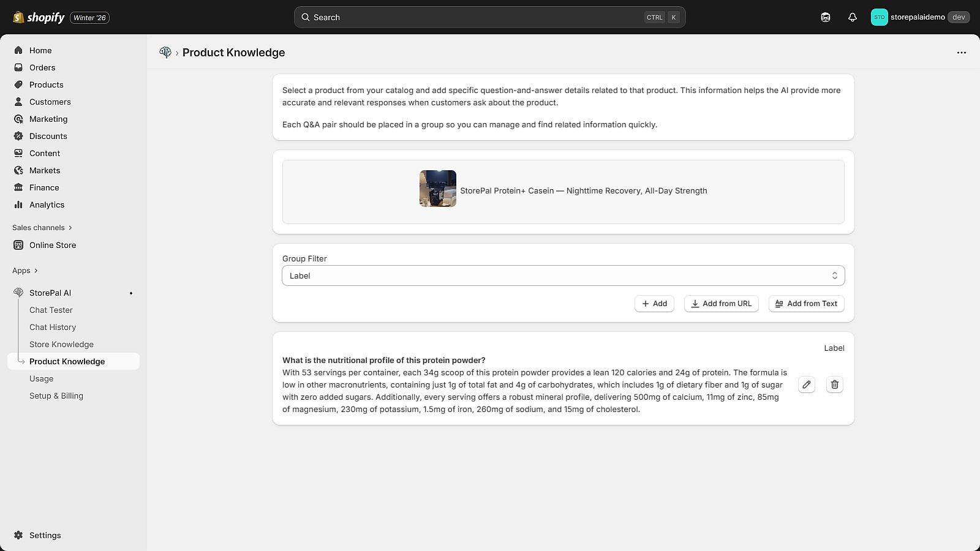Click the search magnifier icon
The image size is (980, 551).
point(305,17)
